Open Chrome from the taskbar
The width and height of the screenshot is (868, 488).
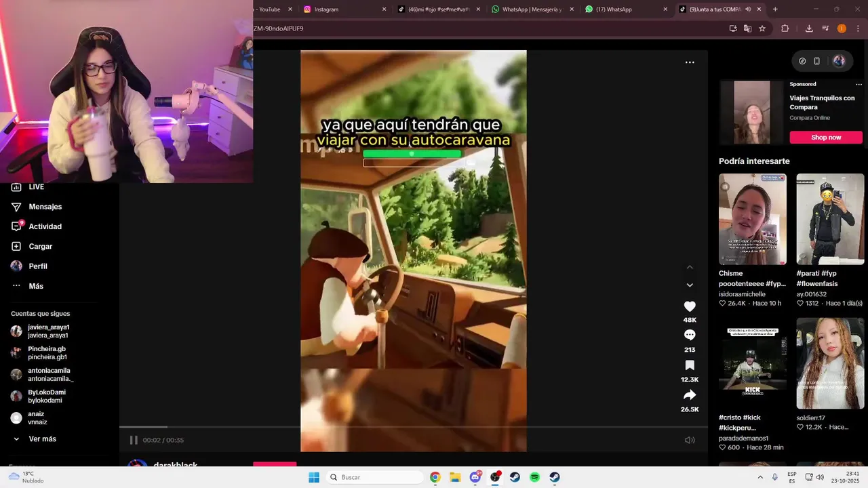point(435,477)
